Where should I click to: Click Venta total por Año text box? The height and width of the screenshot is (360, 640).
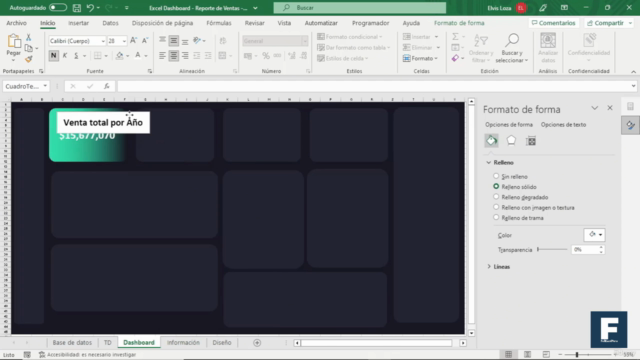pyautogui.click(x=103, y=122)
